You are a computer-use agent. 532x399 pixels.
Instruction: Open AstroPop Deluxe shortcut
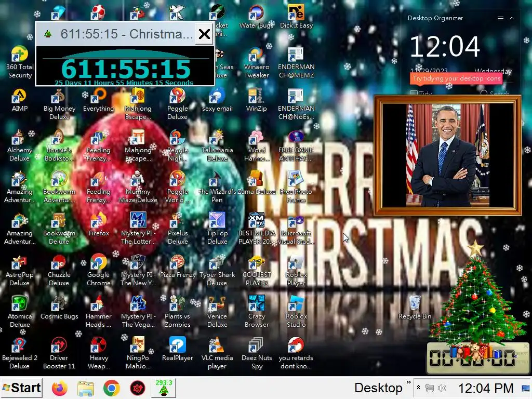(x=19, y=270)
